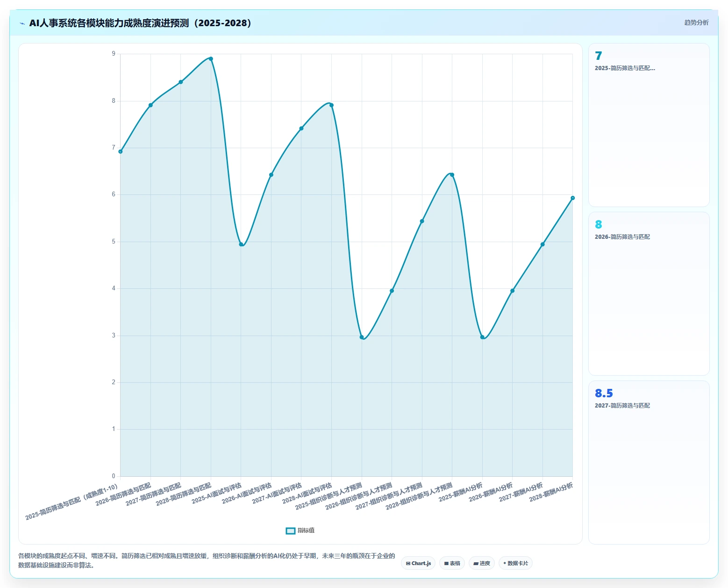Click the 指标值 legend text
Screen dimensions: 728x588
306,531
